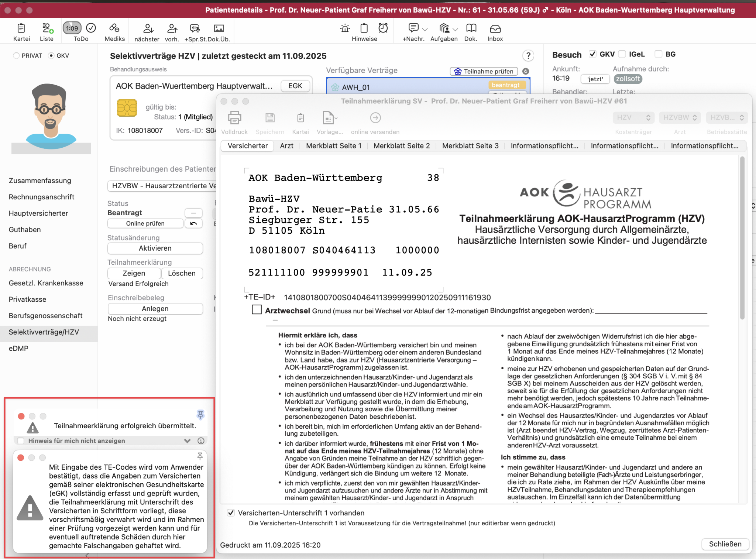Select Zusammenfassung in sidebar
The width and height of the screenshot is (756, 559).
[40, 181]
